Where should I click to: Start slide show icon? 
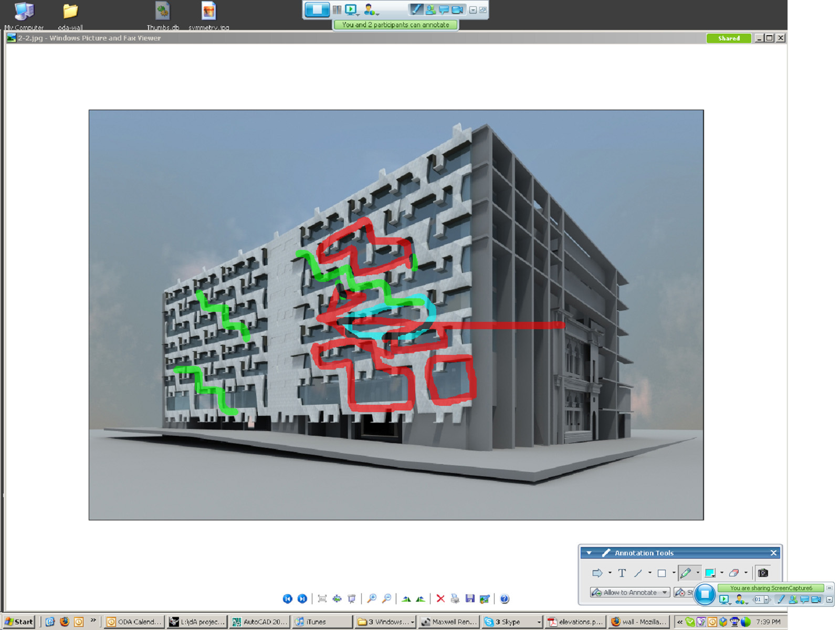tap(352, 598)
